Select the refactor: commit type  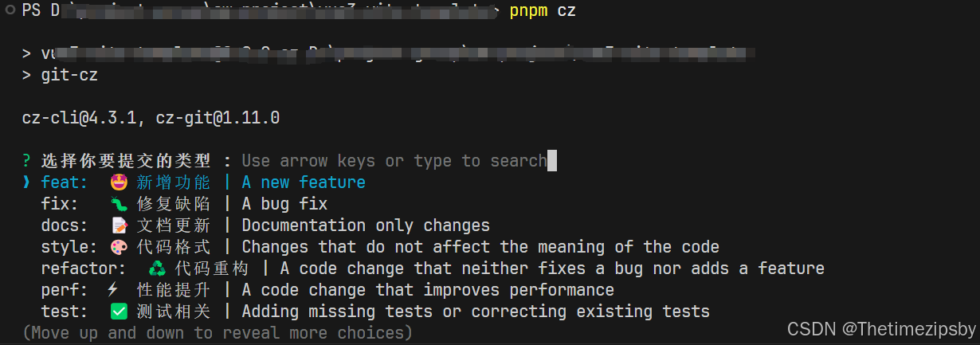point(433,269)
